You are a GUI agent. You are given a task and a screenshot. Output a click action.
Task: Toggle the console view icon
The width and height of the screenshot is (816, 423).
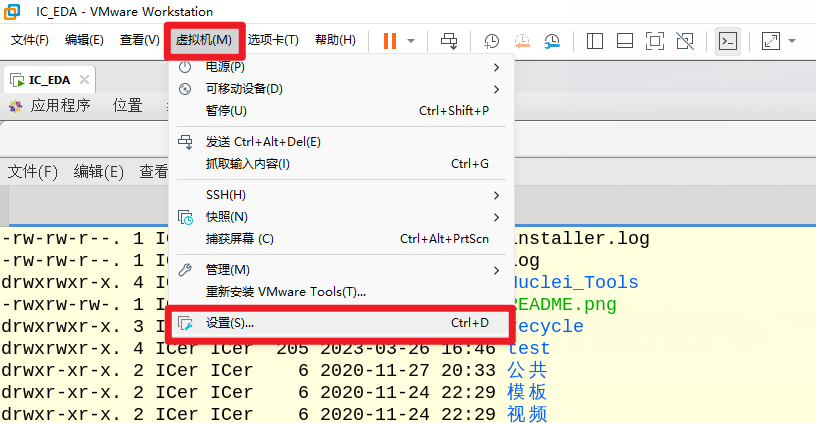click(x=728, y=41)
